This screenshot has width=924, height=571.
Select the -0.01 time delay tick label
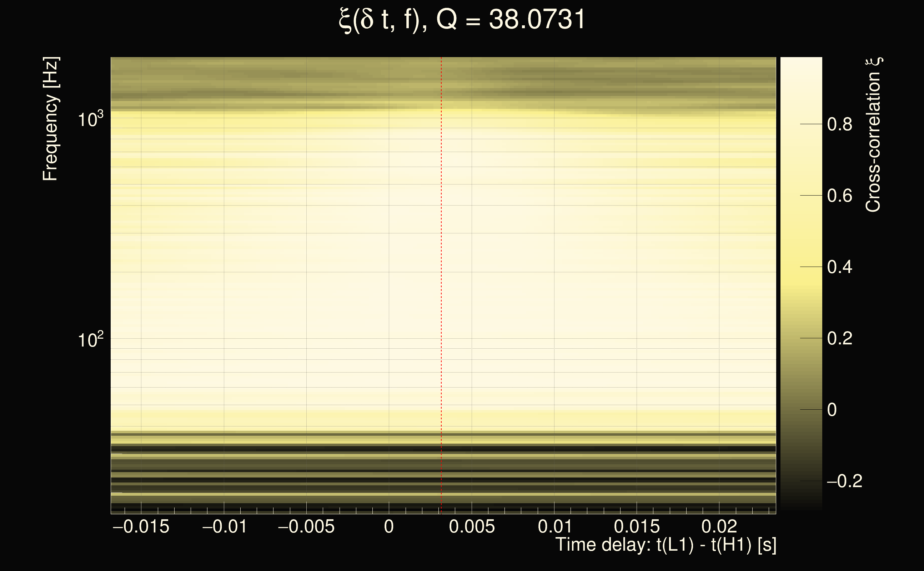pyautogui.click(x=224, y=526)
